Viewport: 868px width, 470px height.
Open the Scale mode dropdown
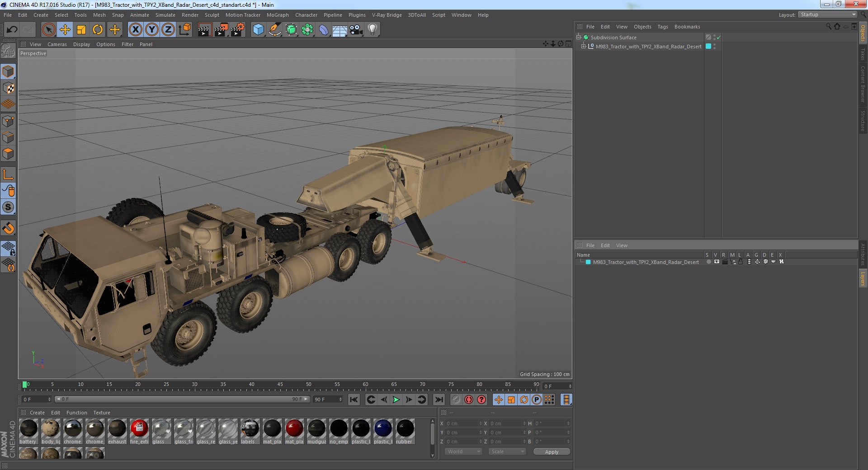click(x=507, y=451)
